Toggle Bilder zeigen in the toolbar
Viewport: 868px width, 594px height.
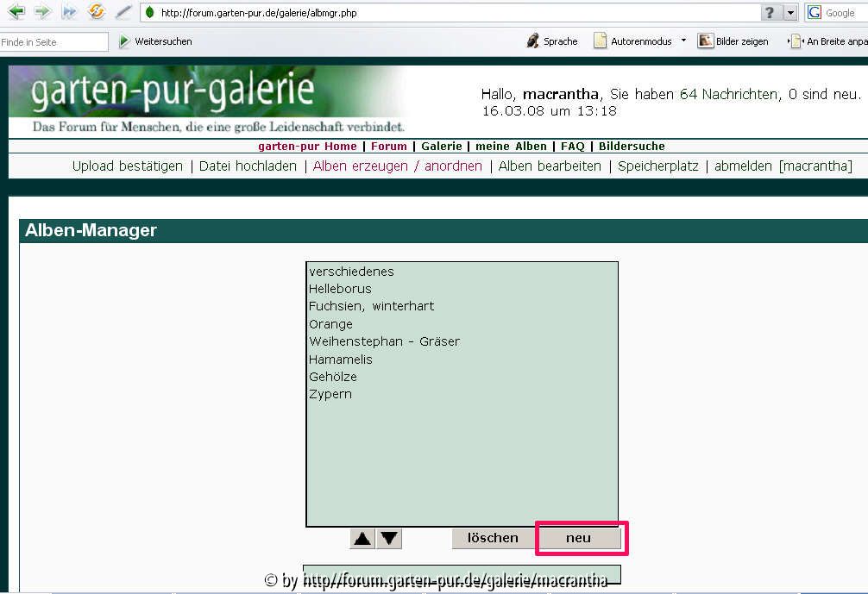pos(733,41)
